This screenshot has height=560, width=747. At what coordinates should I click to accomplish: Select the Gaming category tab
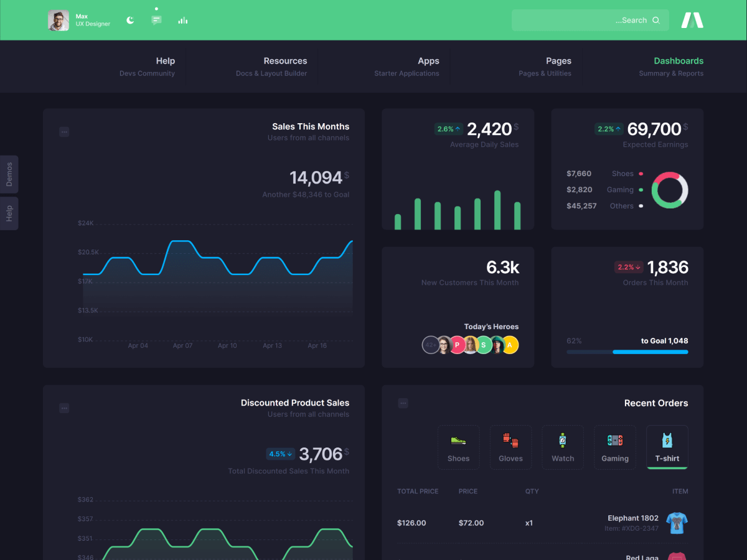614,447
